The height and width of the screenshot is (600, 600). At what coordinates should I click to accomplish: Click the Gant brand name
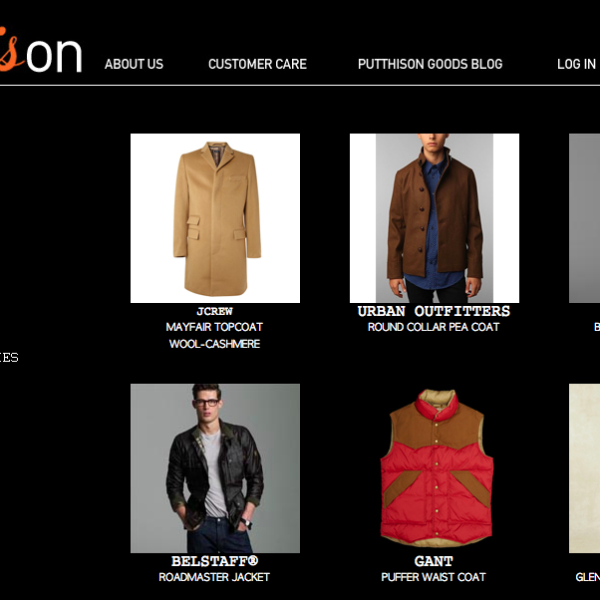[x=434, y=561]
